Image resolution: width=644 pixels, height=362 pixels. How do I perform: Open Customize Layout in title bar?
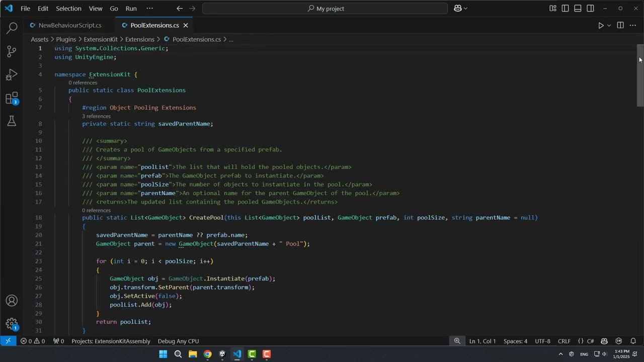[x=553, y=9]
